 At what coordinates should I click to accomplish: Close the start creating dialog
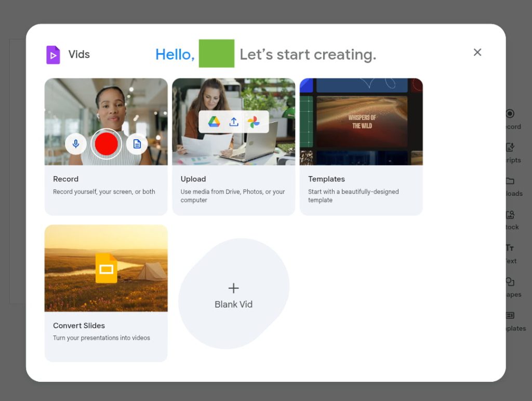click(477, 52)
